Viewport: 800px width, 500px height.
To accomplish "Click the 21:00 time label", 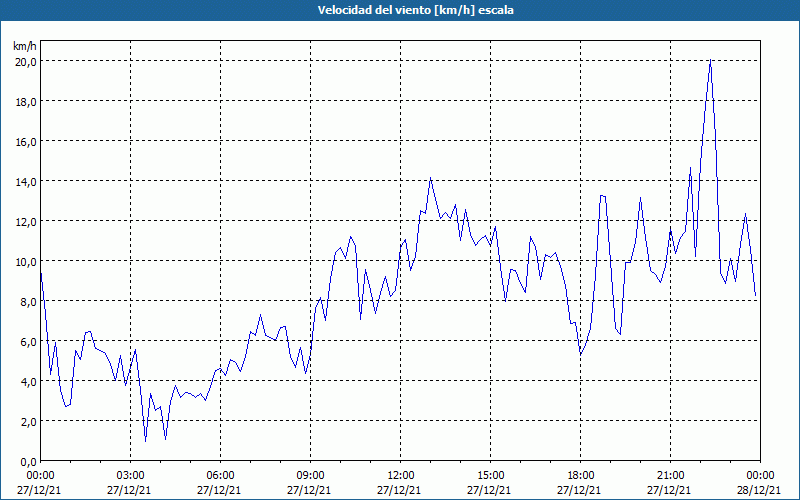I will [x=670, y=476].
